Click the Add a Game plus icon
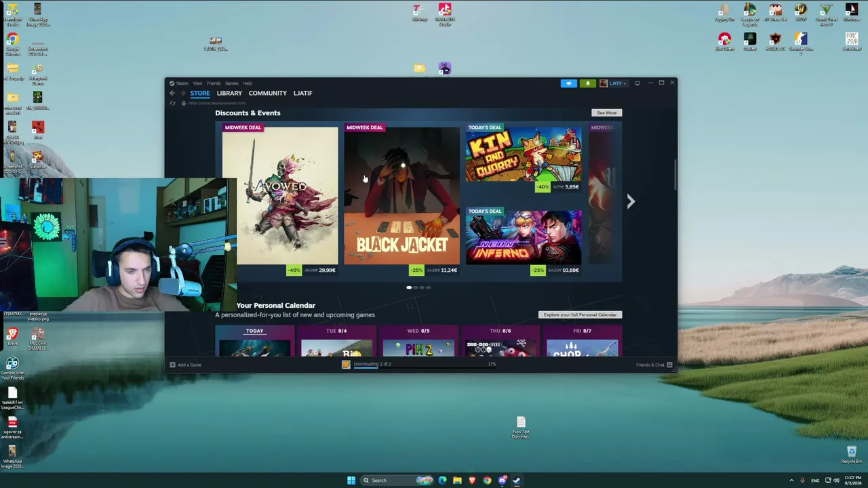The image size is (868, 488). tap(172, 365)
